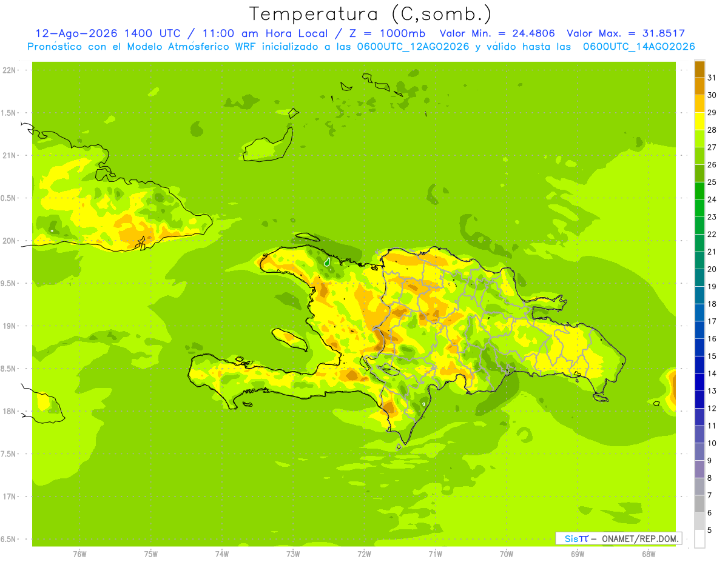Image resolution: width=728 pixels, height=562 pixels.
Task: Click the "71W" longitude label
Action: [x=435, y=554]
